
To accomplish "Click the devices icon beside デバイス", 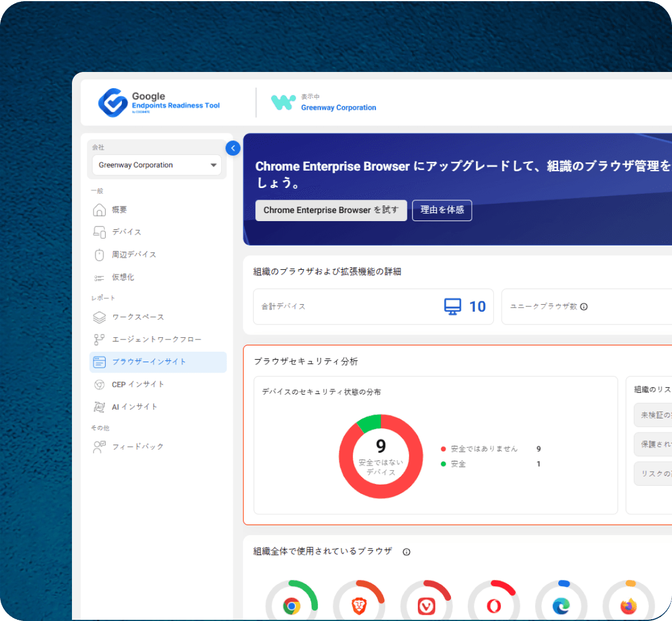I will tap(99, 232).
